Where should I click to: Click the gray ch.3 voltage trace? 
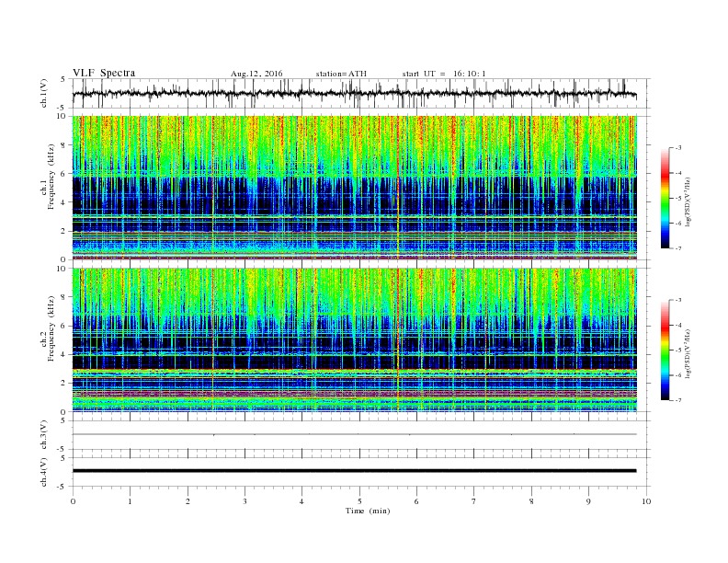(x=355, y=434)
